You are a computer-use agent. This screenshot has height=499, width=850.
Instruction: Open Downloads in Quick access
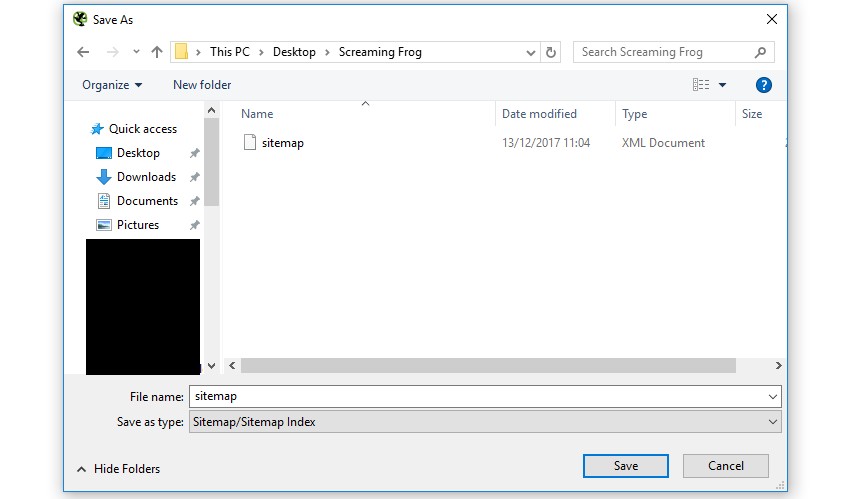point(146,177)
